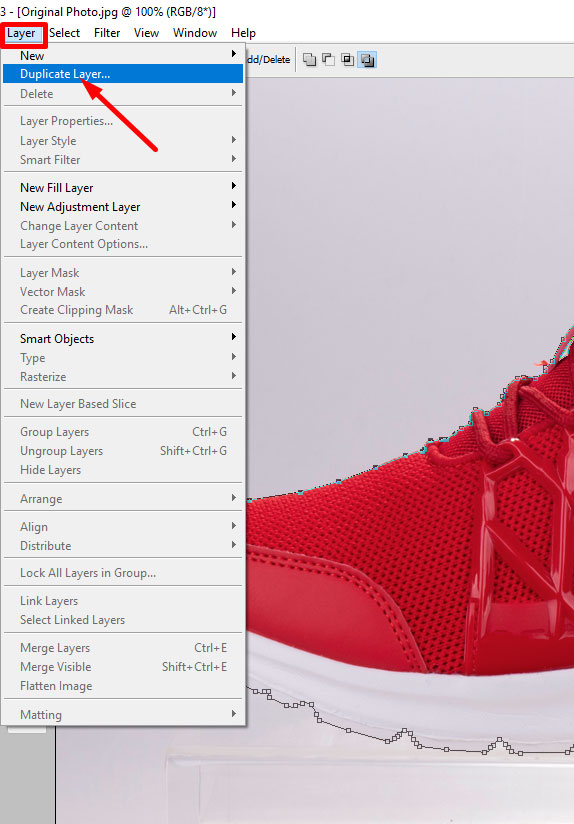Click Layer Properties... menu entry
Screen dimensions: 574x824
(x=123, y=121)
